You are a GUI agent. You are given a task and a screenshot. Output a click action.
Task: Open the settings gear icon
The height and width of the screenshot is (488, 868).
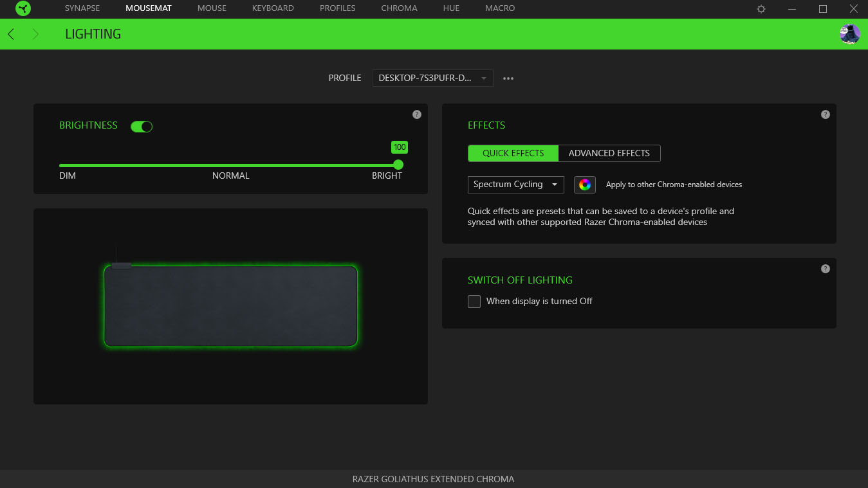click(761, 9)
